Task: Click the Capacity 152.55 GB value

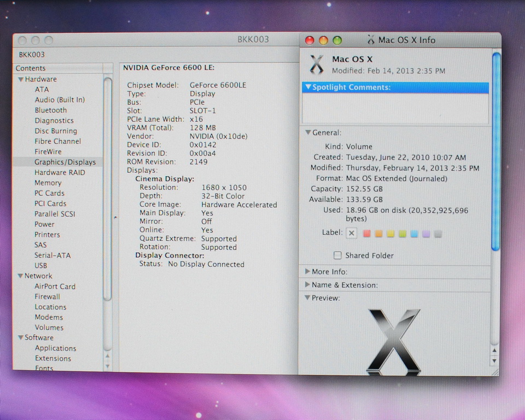Action: [364, 189]
